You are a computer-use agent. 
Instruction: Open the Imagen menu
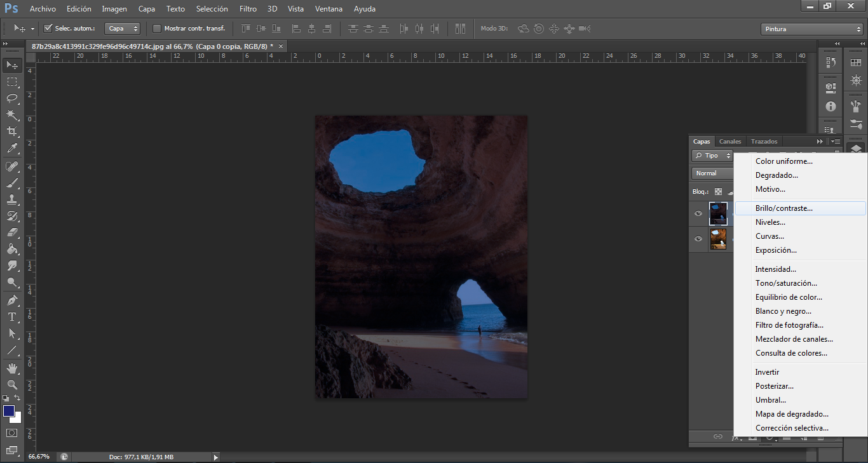(x=114, y=9)
